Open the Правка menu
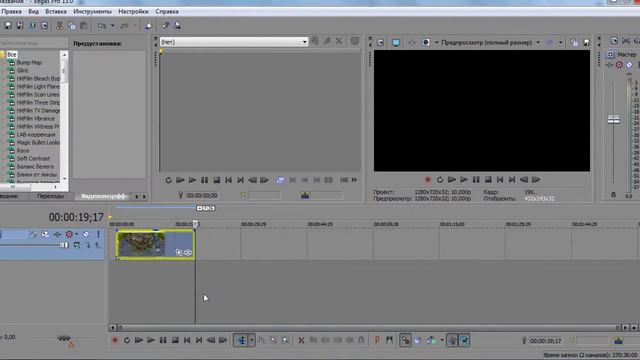The width and height of the screenshot is (640, 360). 11,11
